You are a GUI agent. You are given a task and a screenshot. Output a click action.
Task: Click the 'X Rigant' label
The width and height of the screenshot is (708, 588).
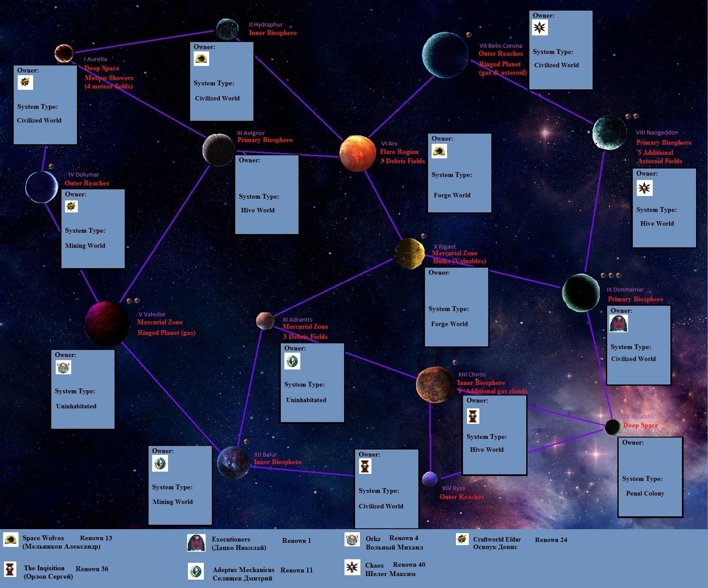(x=444, y=246)
